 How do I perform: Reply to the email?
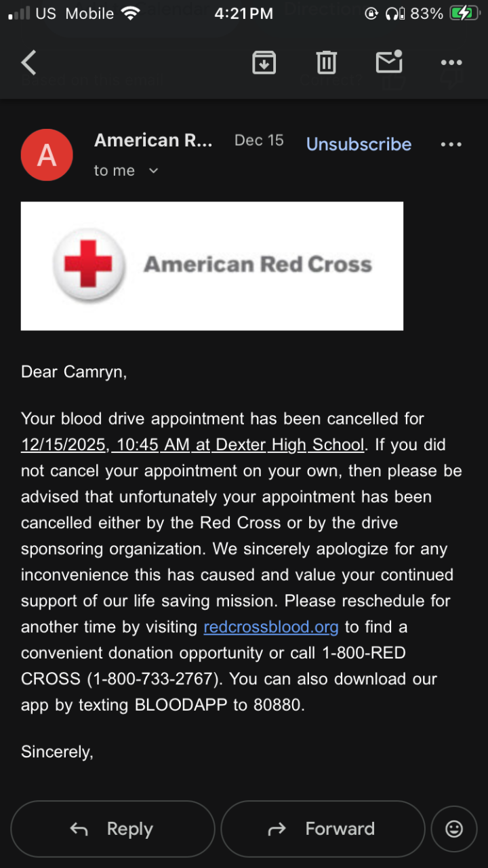click(113, 829)
